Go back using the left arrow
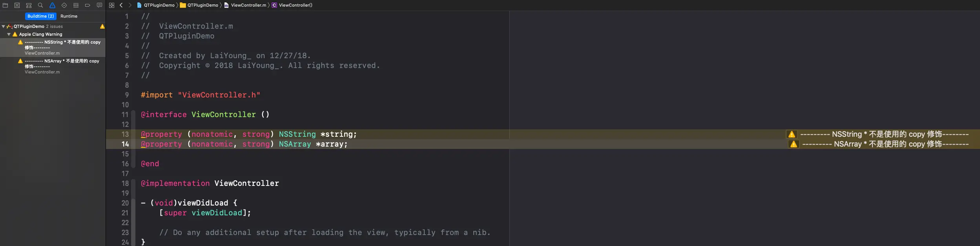 coord(121,5)
